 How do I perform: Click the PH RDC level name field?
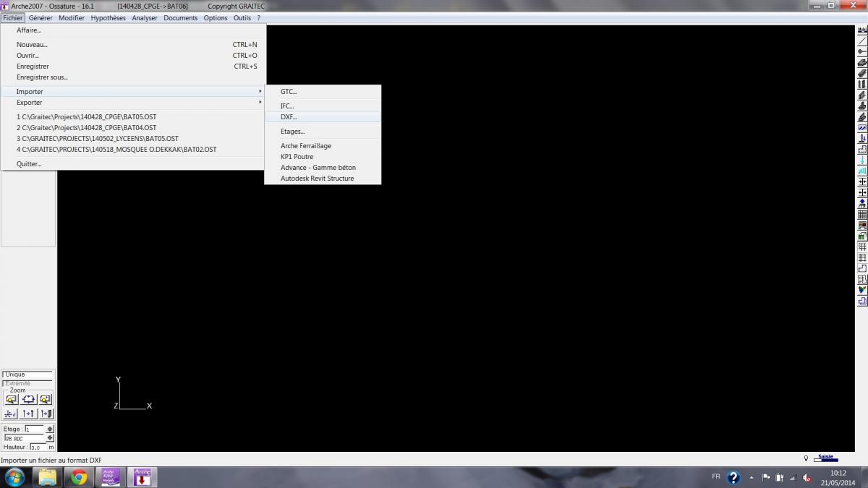point(25,438)
